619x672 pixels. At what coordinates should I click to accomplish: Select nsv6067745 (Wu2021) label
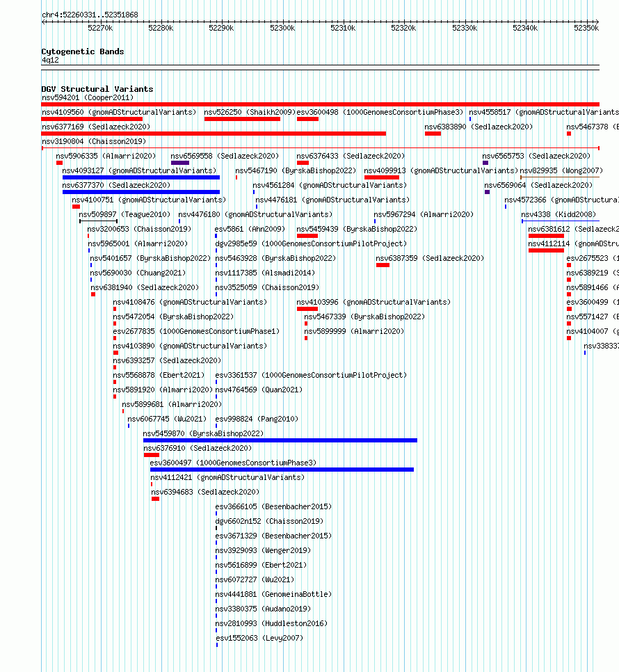pyautogui.click(x=167, y=419)
